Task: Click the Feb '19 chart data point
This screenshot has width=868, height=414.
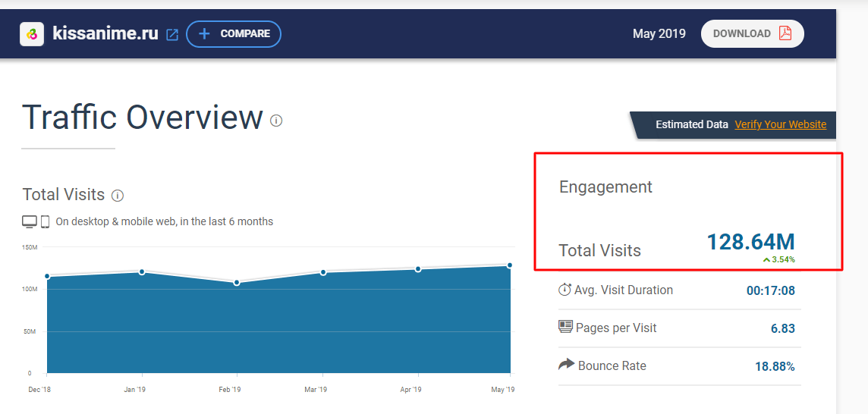Action: [237, 283]
